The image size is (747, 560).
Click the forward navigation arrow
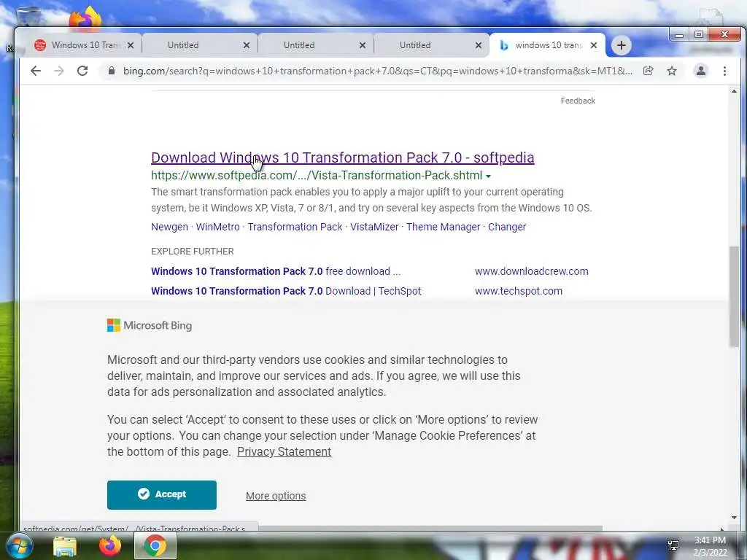(x=59, y=71)
